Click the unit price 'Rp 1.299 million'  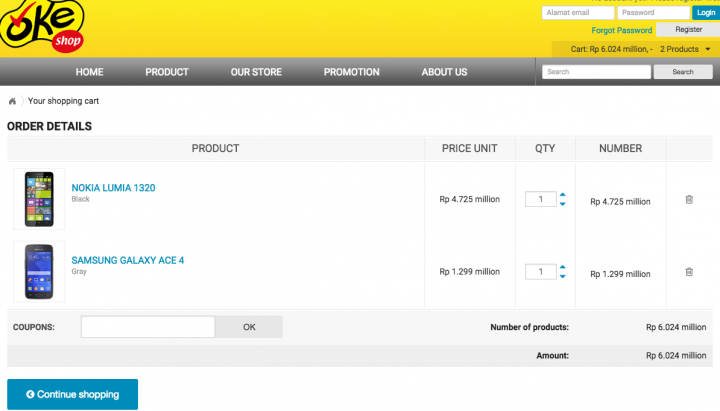469,272
